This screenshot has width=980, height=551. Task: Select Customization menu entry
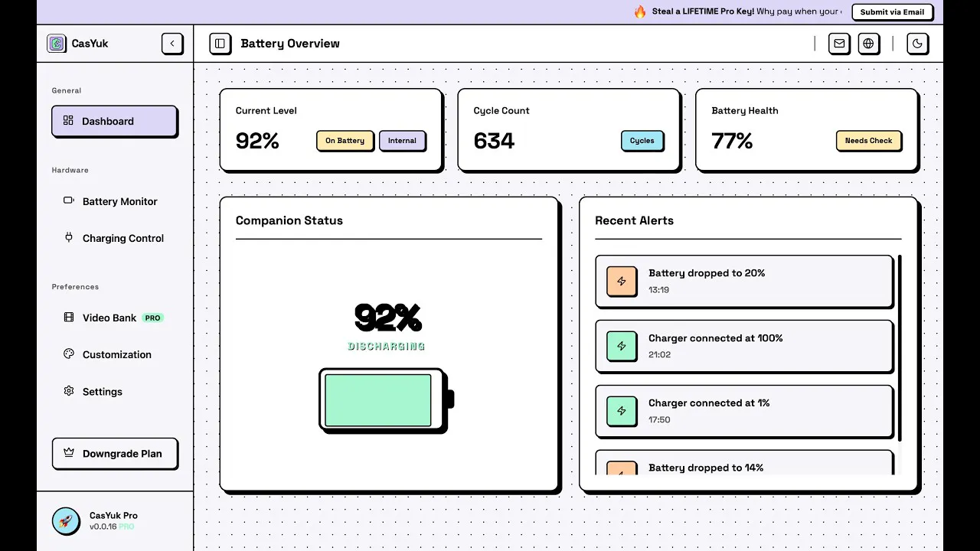tap(115, 354)
